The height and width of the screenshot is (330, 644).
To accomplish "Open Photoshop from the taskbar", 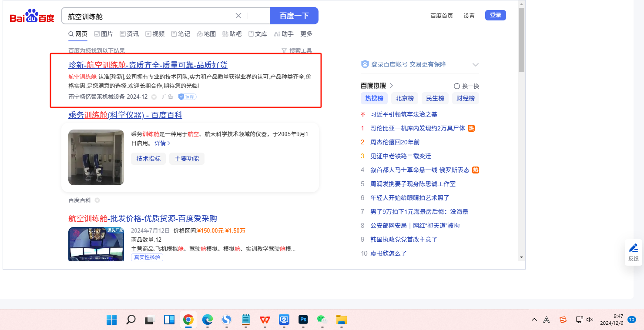I will (303, 320).
